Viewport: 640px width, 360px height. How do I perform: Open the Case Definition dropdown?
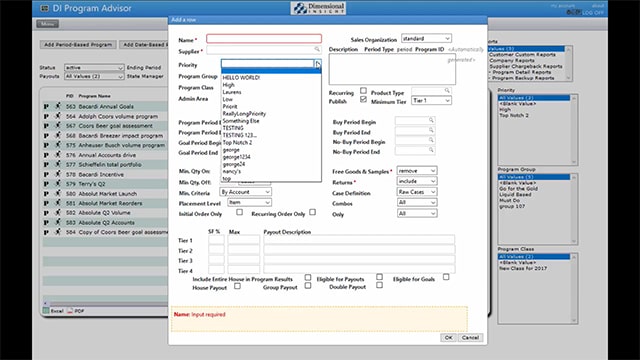(417, 192)
